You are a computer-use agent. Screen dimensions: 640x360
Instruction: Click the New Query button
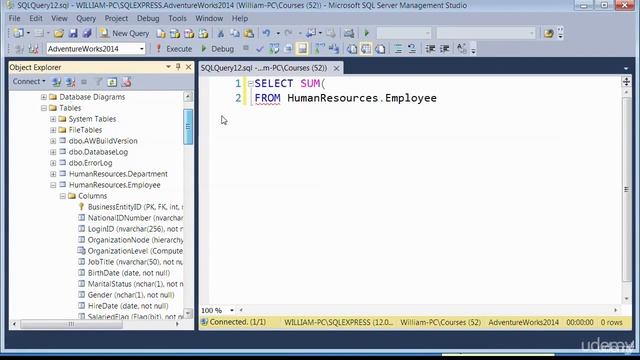pyautogui.click(x=124, y=33)
